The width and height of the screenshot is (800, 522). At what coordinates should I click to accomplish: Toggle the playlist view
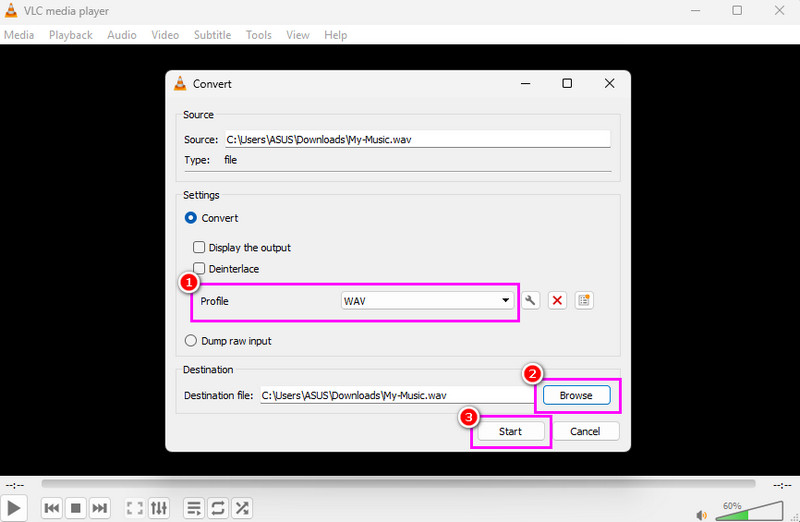[194, 508]
